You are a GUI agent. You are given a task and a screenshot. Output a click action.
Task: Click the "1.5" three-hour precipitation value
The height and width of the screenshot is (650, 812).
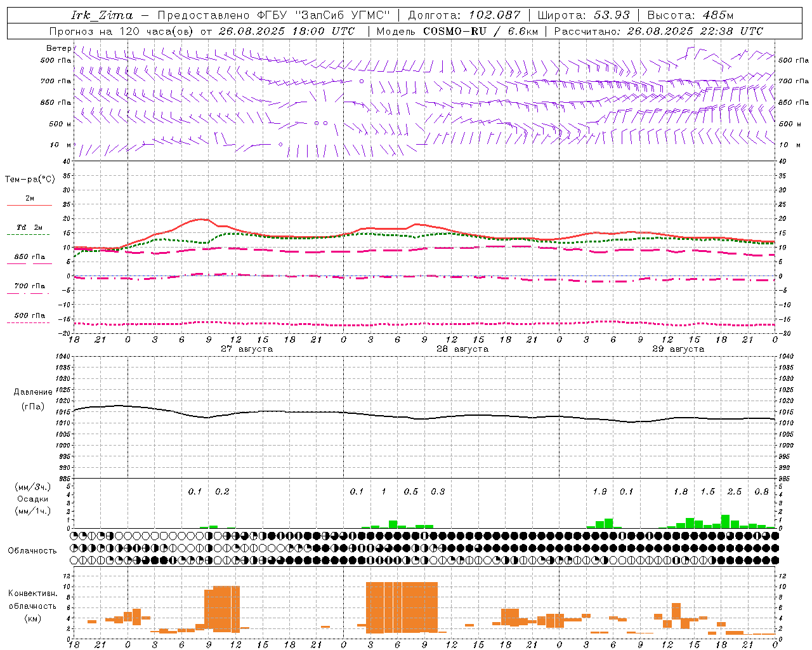click(707, 492)
